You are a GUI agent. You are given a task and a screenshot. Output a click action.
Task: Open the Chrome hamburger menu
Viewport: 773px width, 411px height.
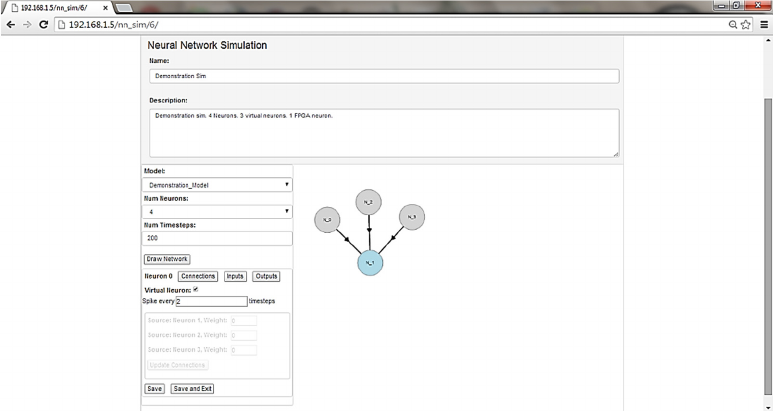[763, 24]
